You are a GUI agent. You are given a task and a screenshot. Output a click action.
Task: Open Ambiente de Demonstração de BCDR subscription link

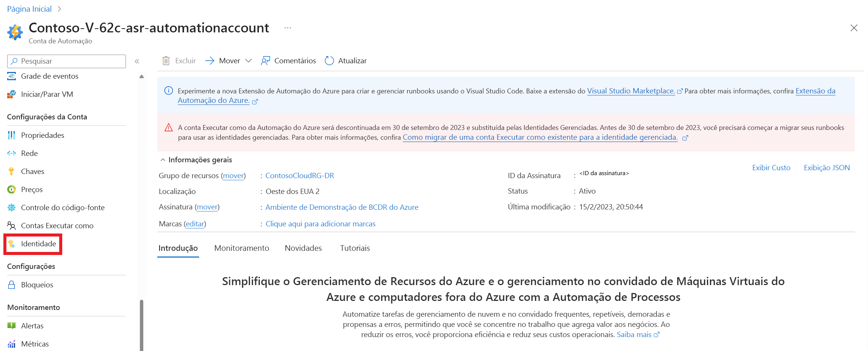tap(342, 207)
